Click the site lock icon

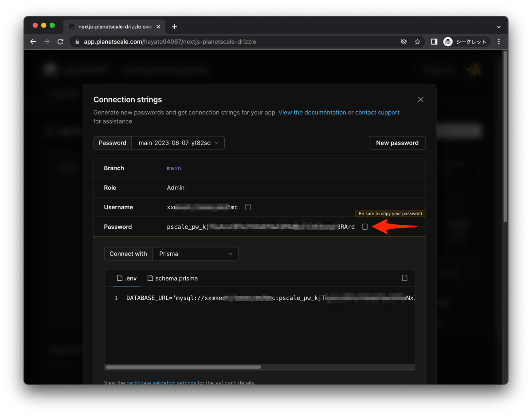coord(77,42)
